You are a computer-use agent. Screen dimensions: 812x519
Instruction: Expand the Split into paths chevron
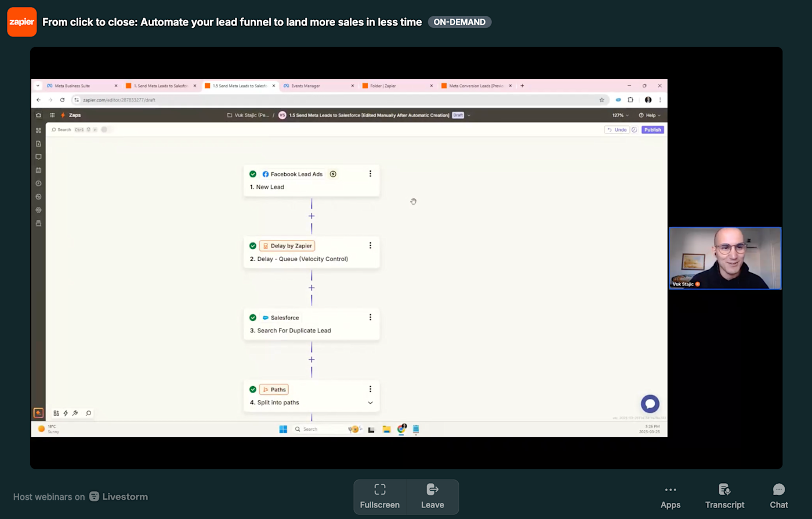click(x=370, y=402)
